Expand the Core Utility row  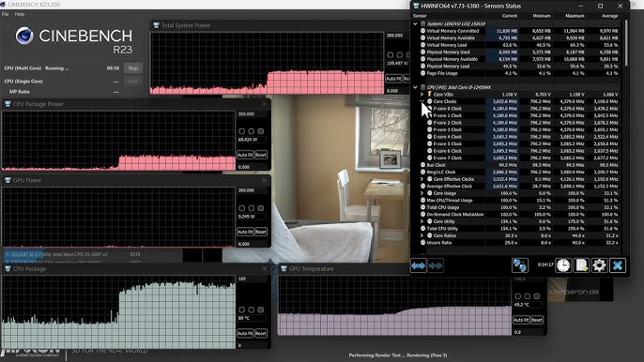(422, 221)
